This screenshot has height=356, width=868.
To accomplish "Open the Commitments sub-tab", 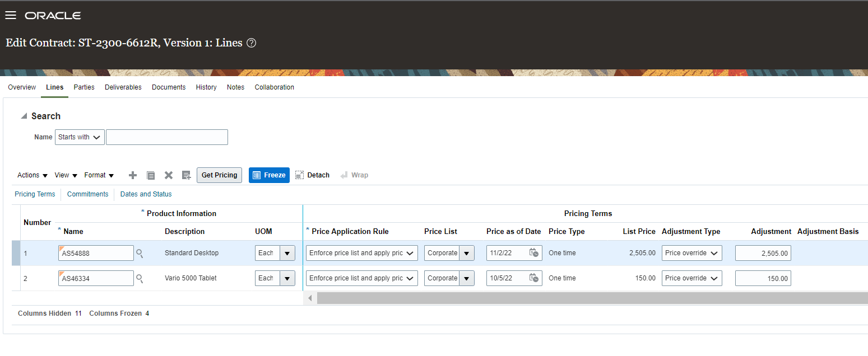I will 87,194.
